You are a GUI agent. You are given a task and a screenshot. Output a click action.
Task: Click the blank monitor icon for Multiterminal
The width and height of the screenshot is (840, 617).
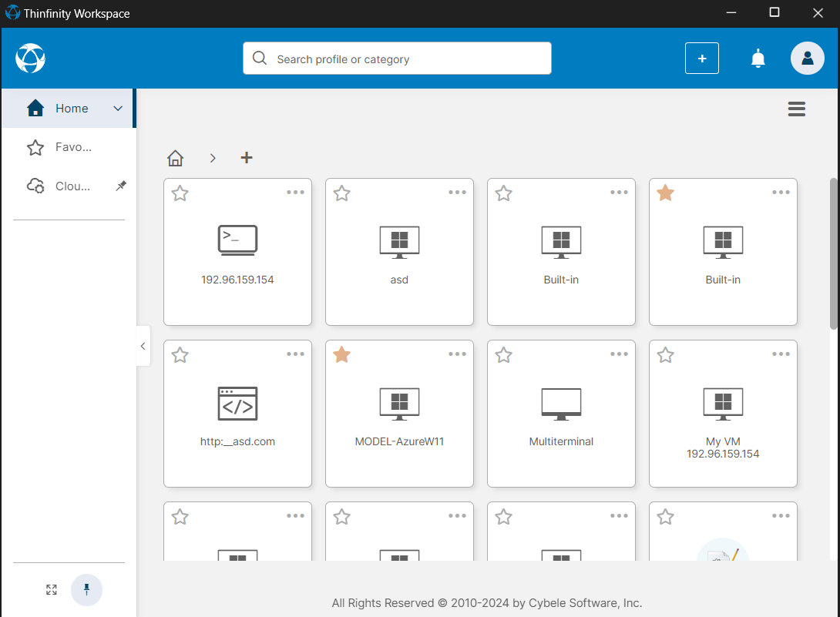[x=562, y=404]
